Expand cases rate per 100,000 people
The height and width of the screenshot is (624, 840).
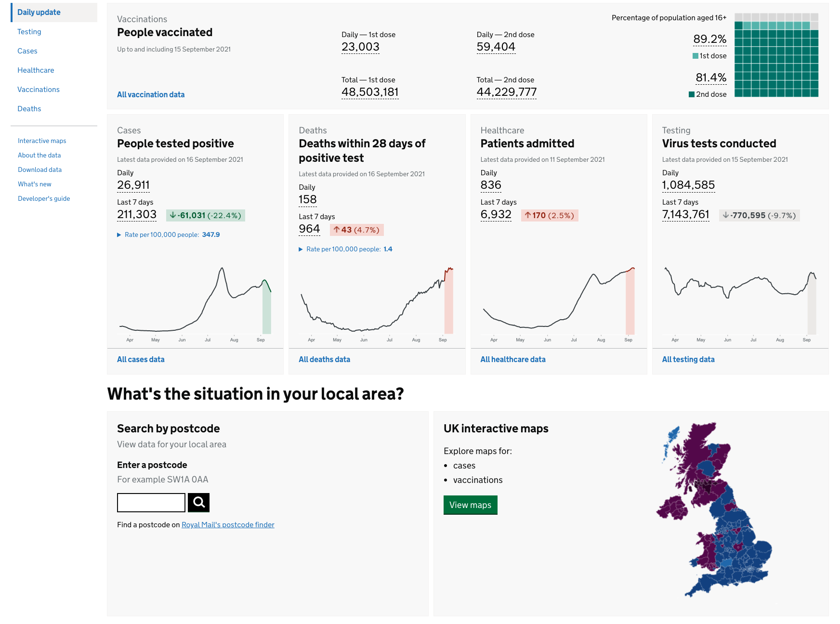coord(168,235)
